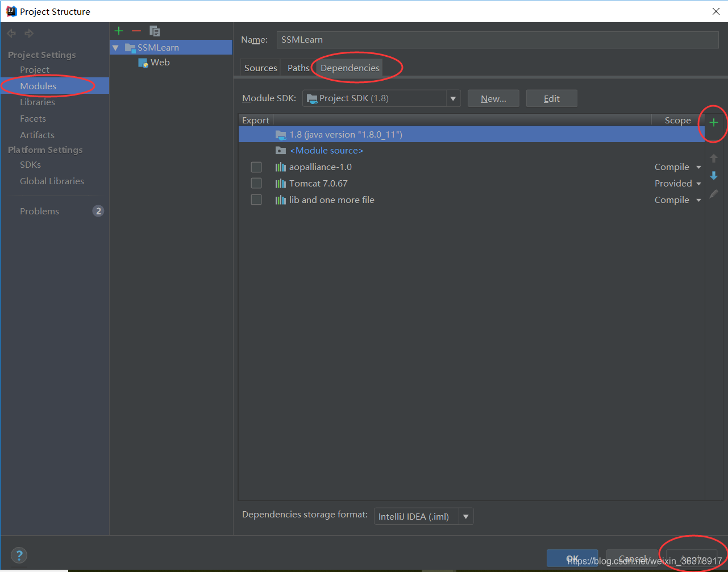The image size is (728, 572).
Task: Close the Project Structure dialog
Action: [716, 11]
